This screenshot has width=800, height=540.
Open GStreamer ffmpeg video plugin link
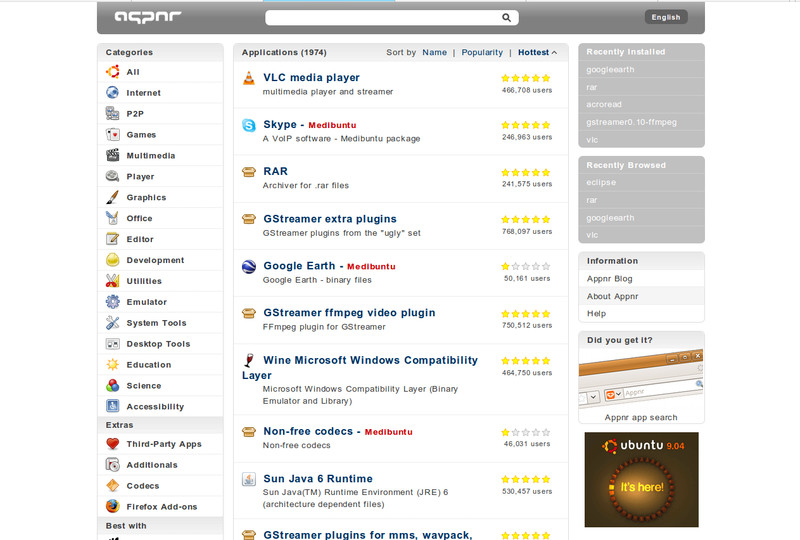[x=349, y=313]
